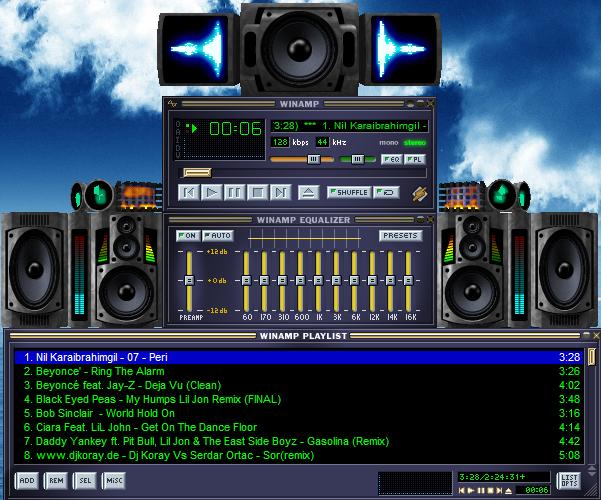
Task: Click the playlist total time display 3:28/2:24:31+
Action: [x=503, y=477]
